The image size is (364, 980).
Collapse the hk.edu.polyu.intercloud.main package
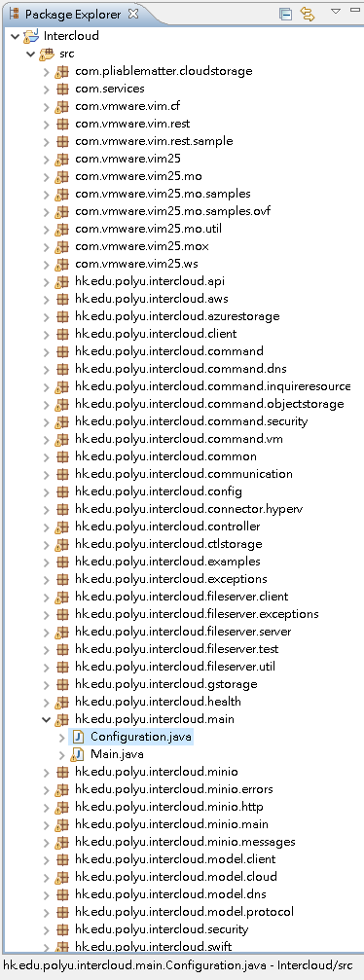46,719
